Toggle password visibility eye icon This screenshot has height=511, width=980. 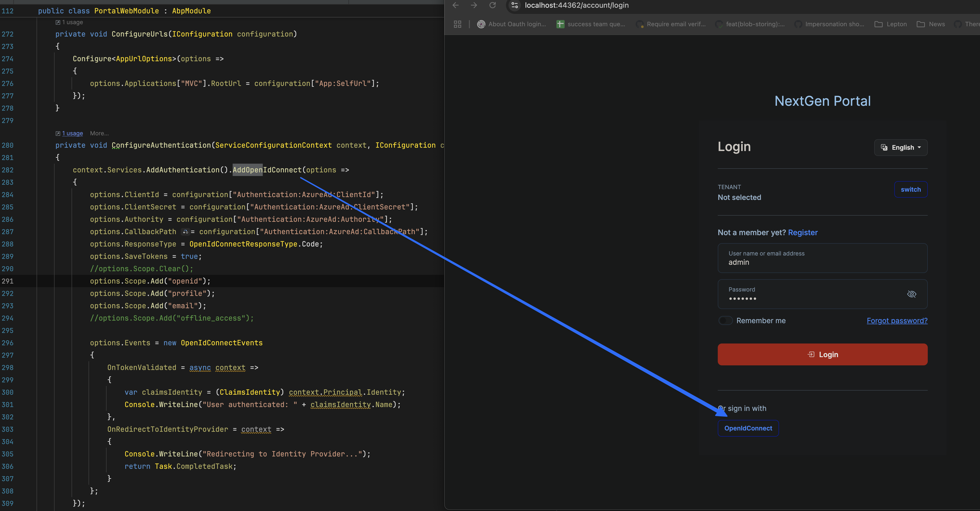click(912, 294)
